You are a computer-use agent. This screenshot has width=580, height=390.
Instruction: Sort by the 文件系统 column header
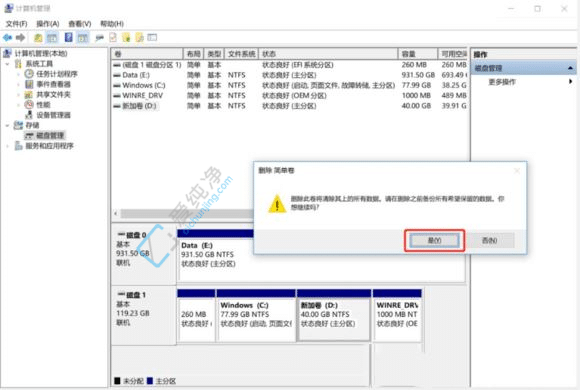coord(241,54)
